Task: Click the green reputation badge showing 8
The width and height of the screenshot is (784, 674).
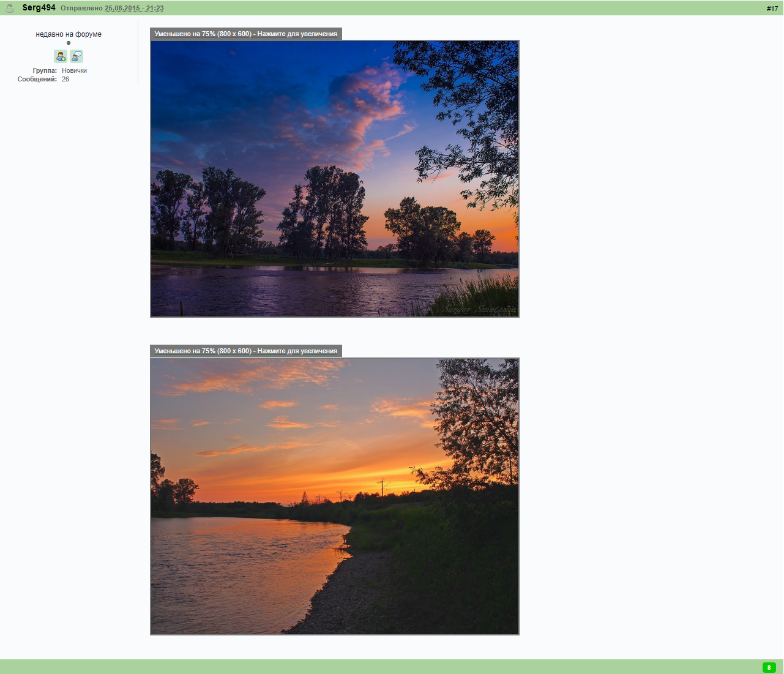Action: click(769, 667)
